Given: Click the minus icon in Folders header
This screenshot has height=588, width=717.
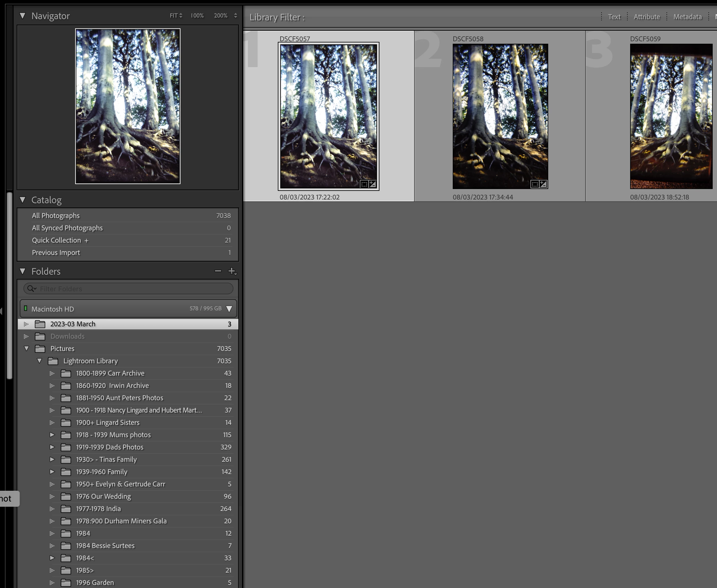Looking at the screenshot, I should tap(218, 271).
